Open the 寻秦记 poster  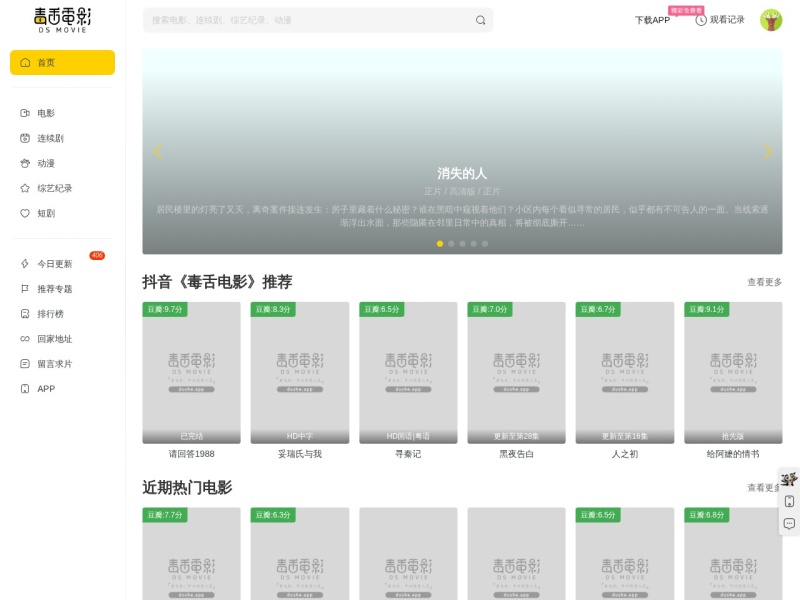click(x=408, y=372)
